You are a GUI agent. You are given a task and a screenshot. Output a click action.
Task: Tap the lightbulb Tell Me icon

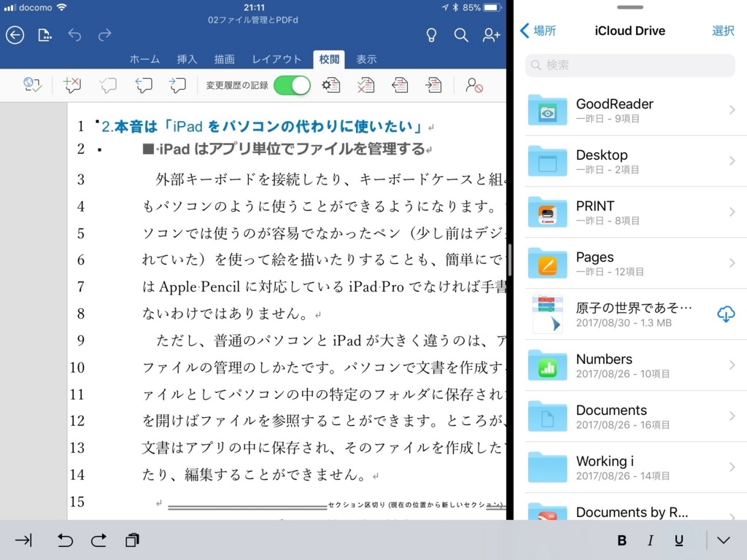coord(430,34)
